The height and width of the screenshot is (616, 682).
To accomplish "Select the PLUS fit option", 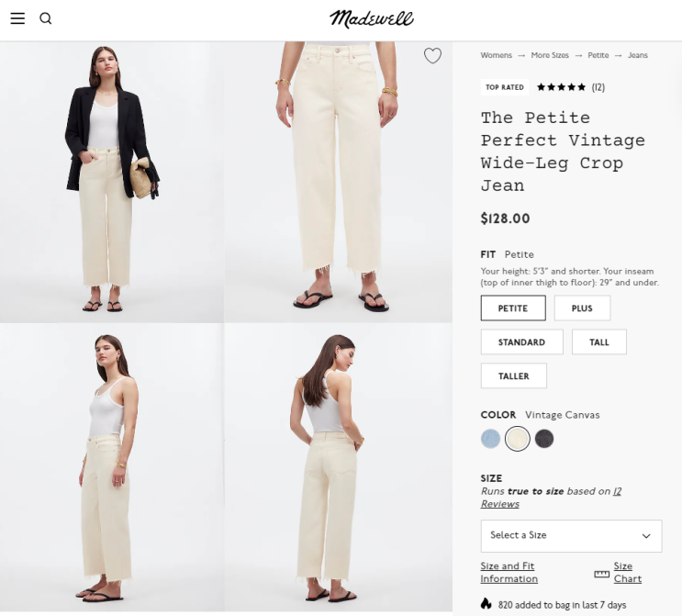I will 582,308.
